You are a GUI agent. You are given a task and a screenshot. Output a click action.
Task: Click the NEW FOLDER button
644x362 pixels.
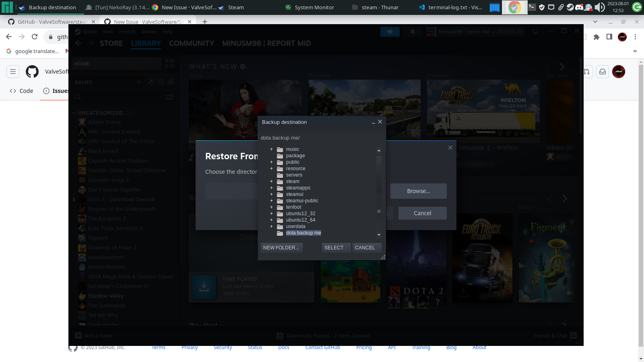pos(281,247)
